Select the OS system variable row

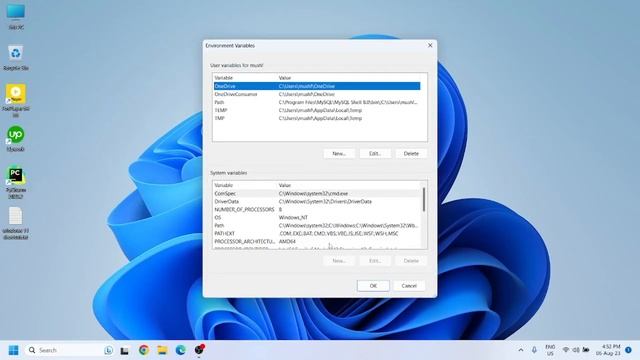click(317, 218)
